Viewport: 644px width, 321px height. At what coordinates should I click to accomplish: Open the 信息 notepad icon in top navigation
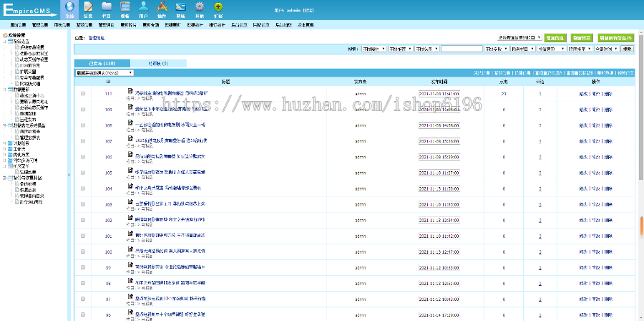pyautogui.click(x=88, y=6)
